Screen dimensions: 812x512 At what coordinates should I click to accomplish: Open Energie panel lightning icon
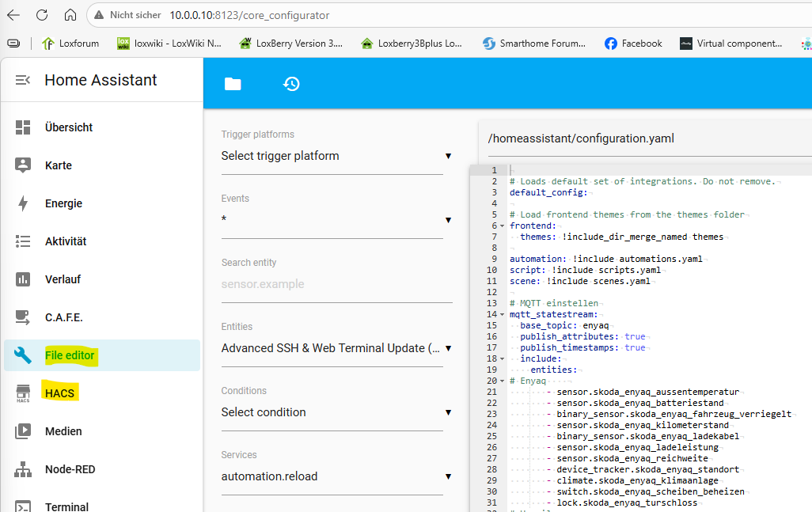coord(23,203)
